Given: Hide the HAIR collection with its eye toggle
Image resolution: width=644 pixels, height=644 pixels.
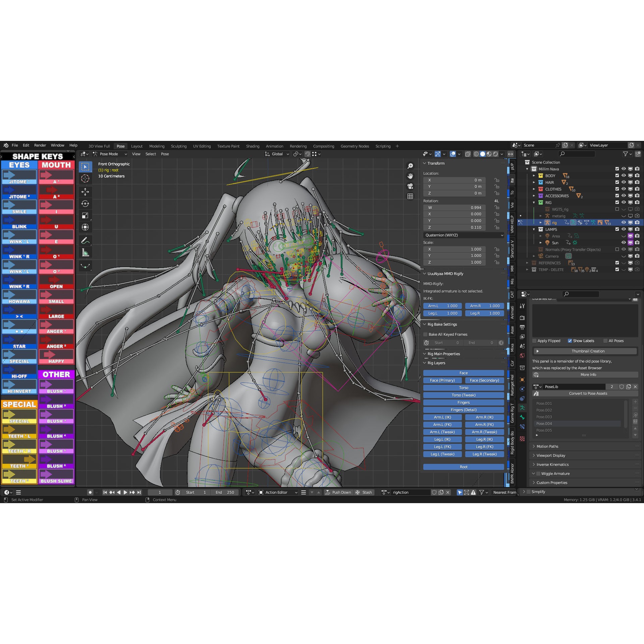Looking at the screenshot, I should click(624, 182).
